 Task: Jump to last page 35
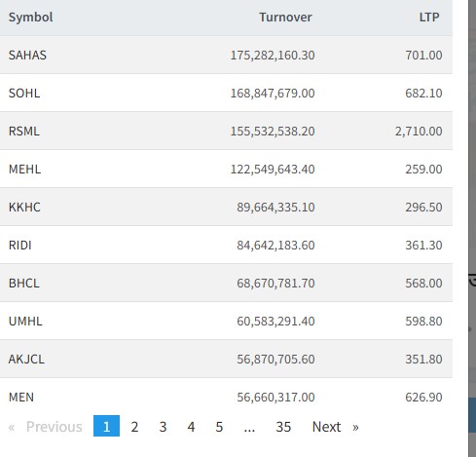point(283,427)
